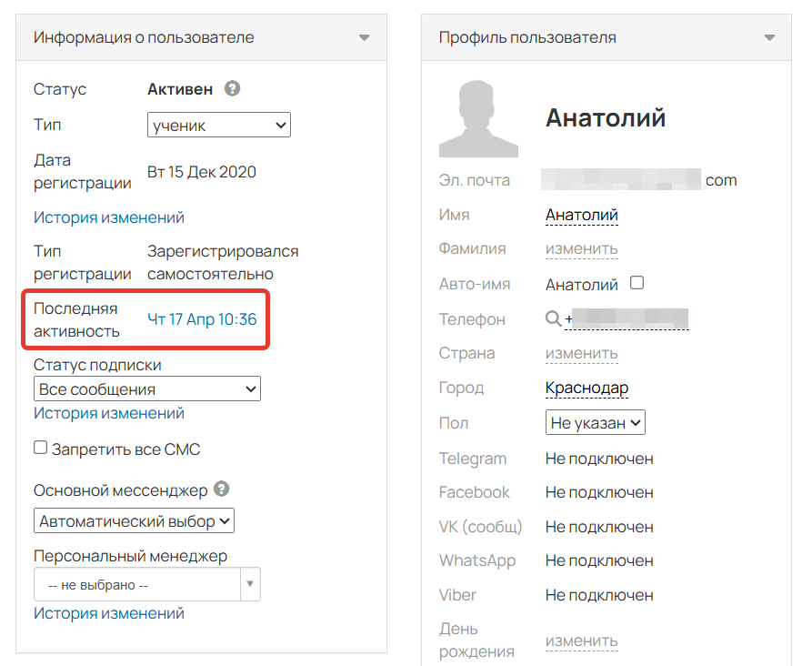Expand the Персональный менеджер selector
Image resolution: width=812 pixels, height=666 pixels.
(x=250, y=584)
